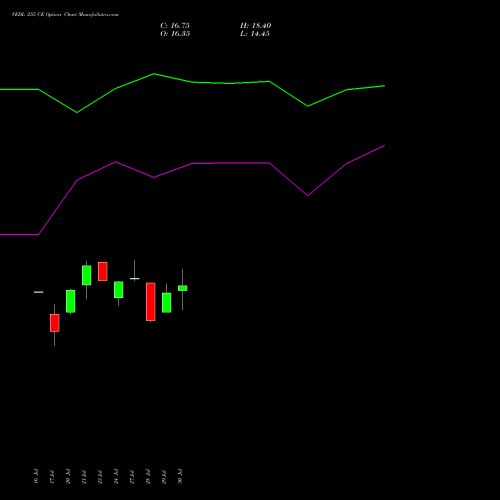Click the open value 'O: 16.35'

pyautogui.click(x=175, y=34)
